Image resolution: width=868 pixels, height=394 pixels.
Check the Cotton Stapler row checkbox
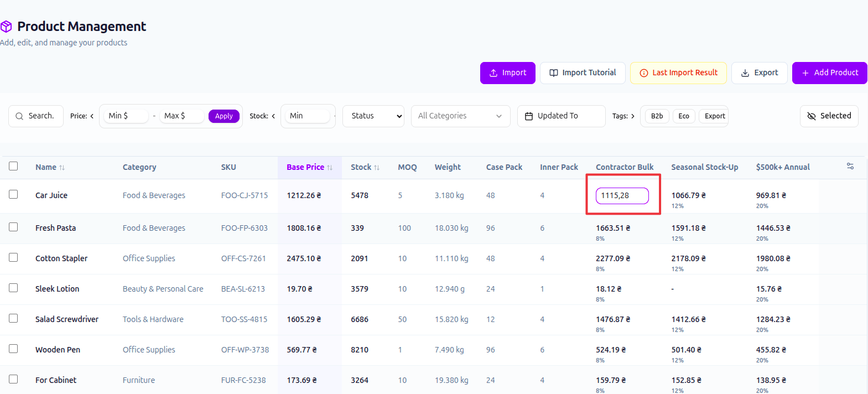[x=13, y=257]
